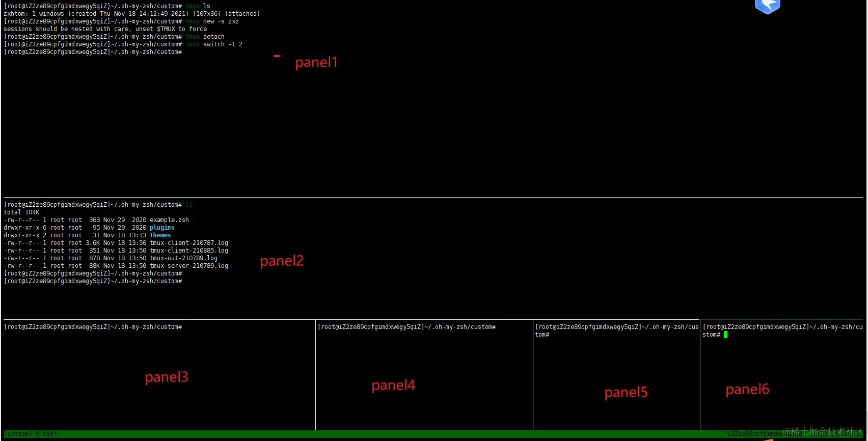Select the example.zsh file name
The width and height of the screenshot is (868, 441).
[x=169, y=220]
